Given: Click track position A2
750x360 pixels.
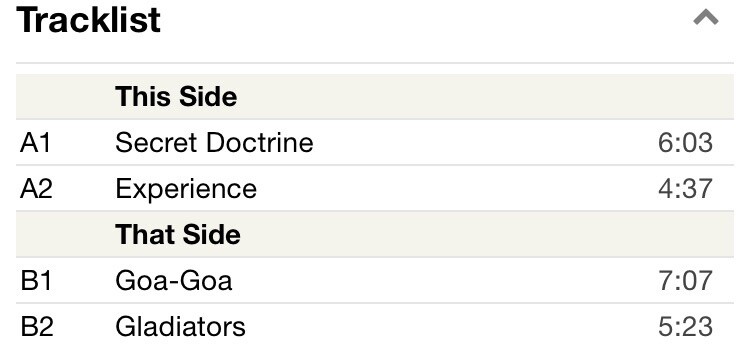Looking at the screenshot, I should pyautogui.click(x=36, y=189).
